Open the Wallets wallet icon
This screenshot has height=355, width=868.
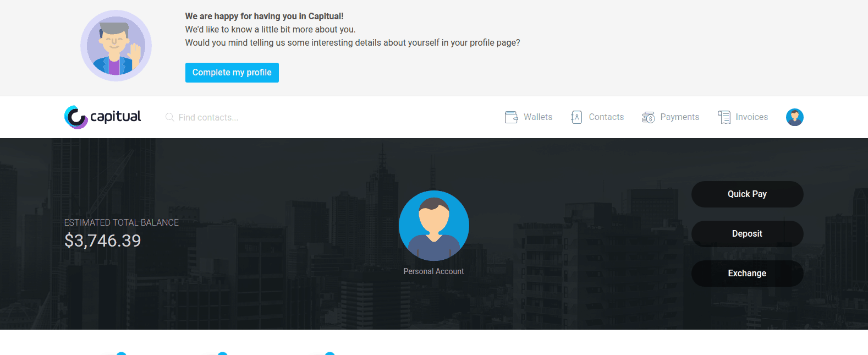point(511,117)
